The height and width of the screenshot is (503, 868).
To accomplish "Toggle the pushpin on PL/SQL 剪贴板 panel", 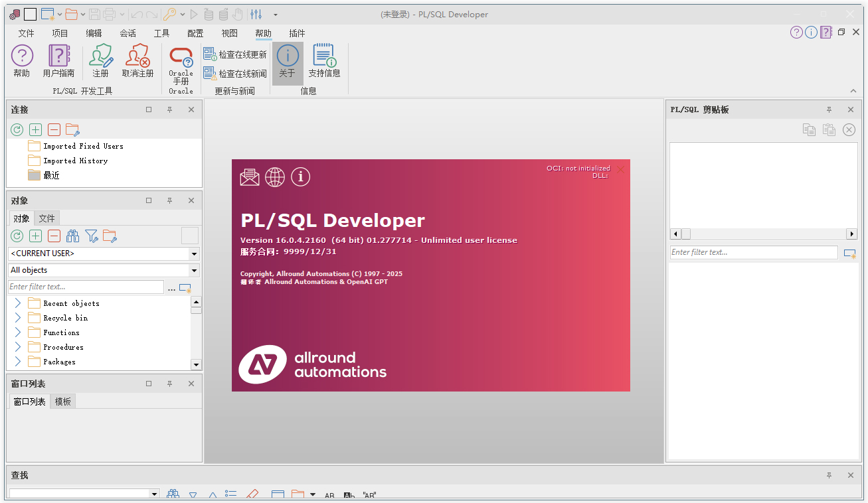I will (829, 109).
